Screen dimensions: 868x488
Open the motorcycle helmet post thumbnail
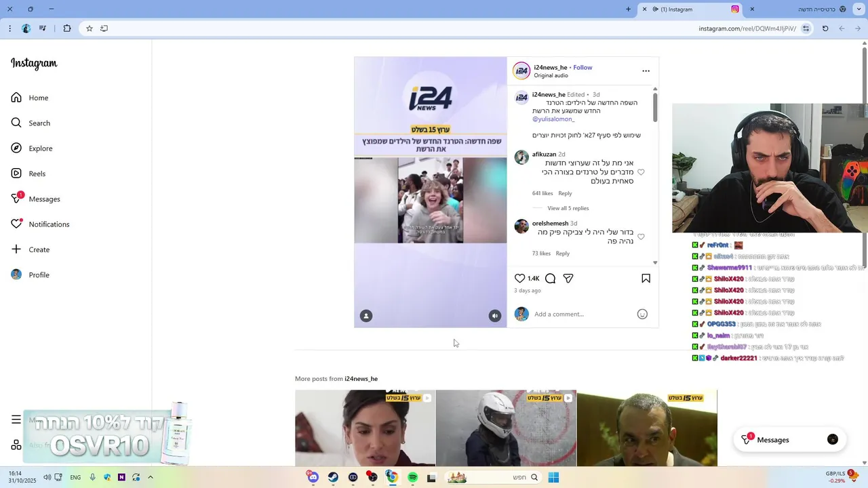pyautogui.click(x=506, y=428)
